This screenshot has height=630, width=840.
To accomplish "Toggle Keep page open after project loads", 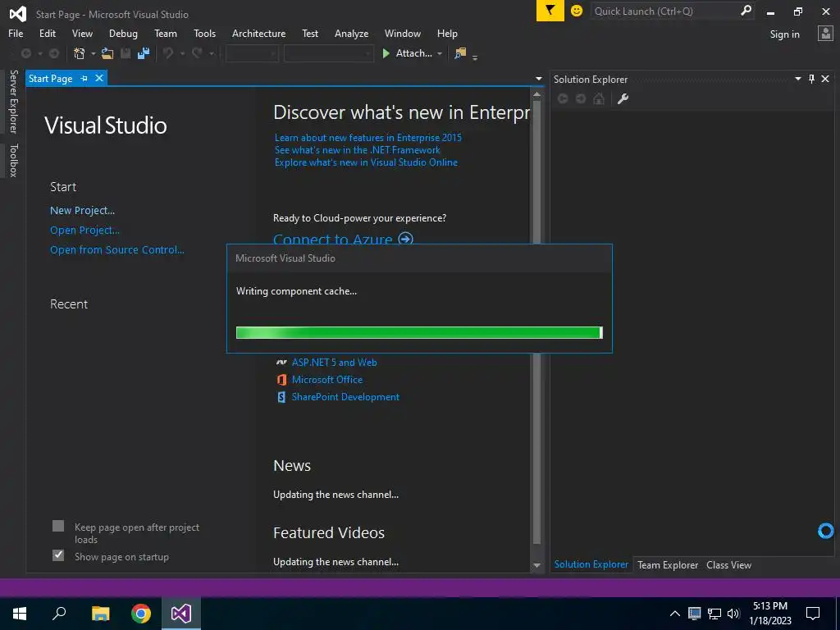I will click(x=58, y=526).
